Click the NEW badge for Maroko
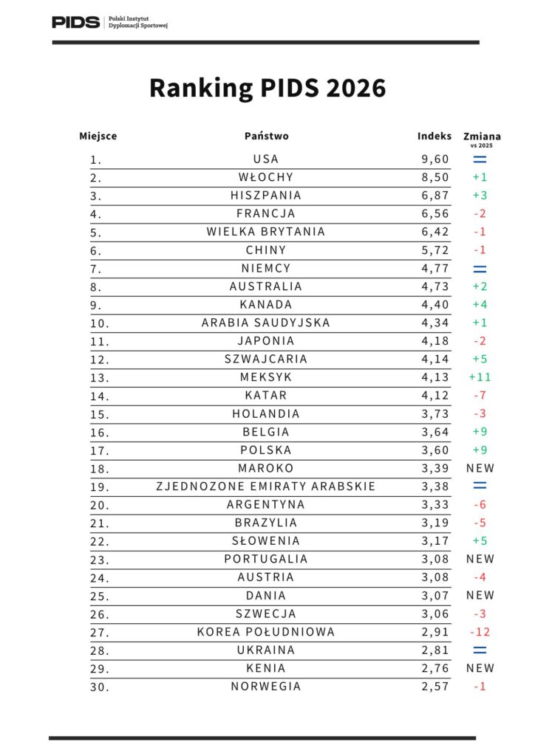 point(480,468)
